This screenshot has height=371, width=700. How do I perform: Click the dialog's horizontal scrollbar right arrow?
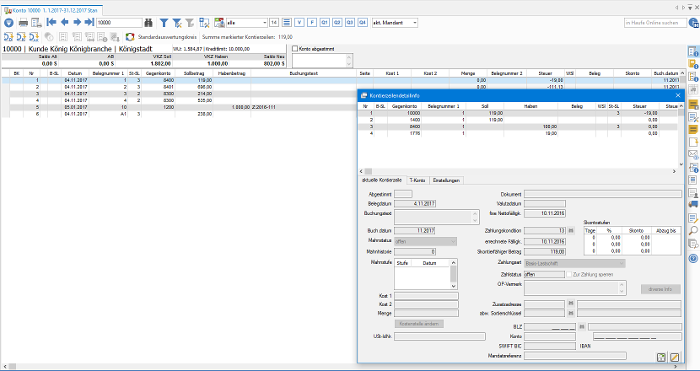click(x=674, y=171)
